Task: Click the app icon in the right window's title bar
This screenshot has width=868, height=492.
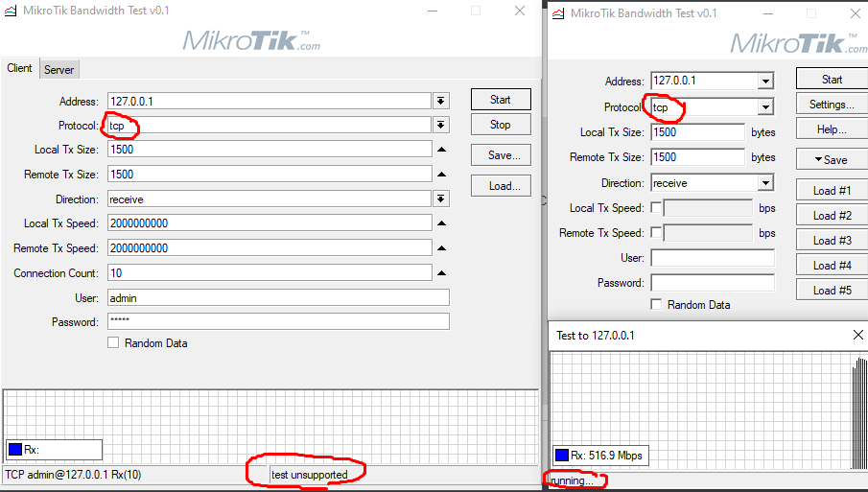Action: point(558,13)
